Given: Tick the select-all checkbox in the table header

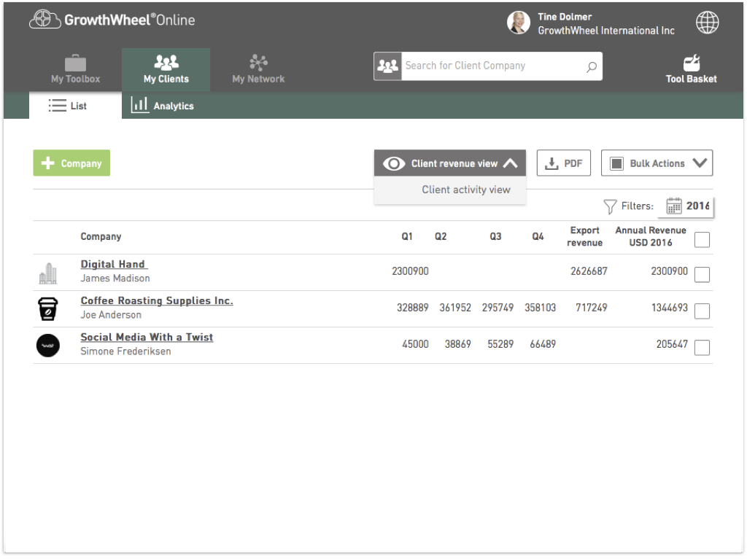Looking at the screenshot, I should click(702, 239).
